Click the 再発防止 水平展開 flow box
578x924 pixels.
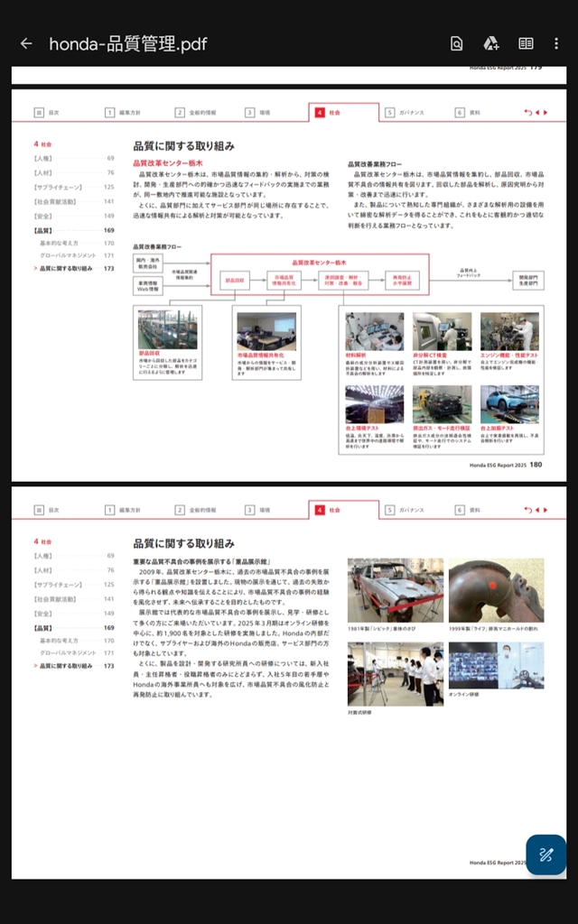coord(402,281)
